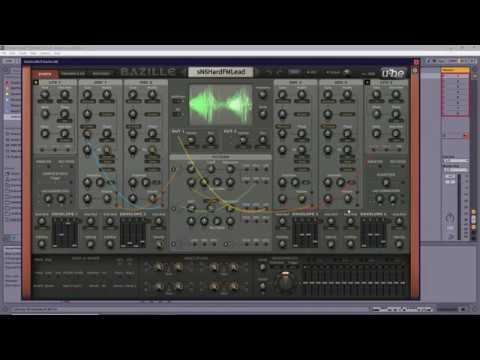The image size is (480, 360).
Task: Adjust the Envelope 2 slider bank
Action: (133, 232)
